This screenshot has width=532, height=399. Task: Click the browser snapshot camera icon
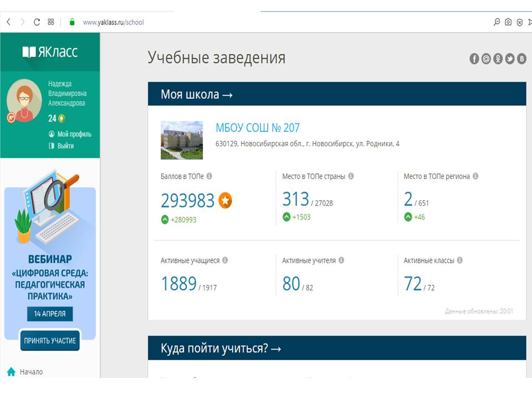pyautogui.click(x=508, y=22)
